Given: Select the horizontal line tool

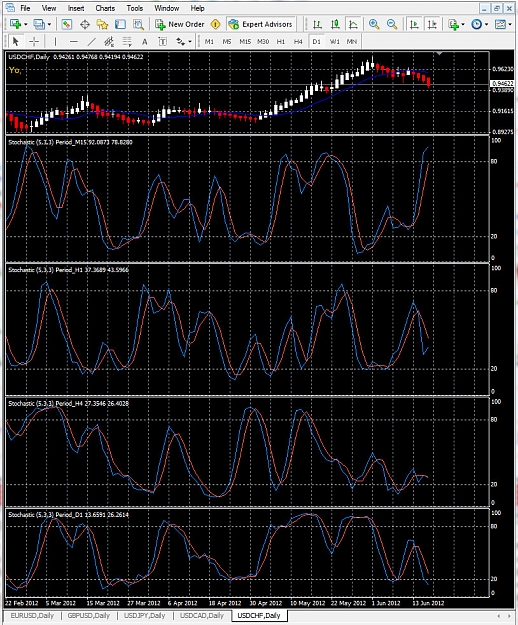Looking at the screenshot, I should click(x=73, y=41).
